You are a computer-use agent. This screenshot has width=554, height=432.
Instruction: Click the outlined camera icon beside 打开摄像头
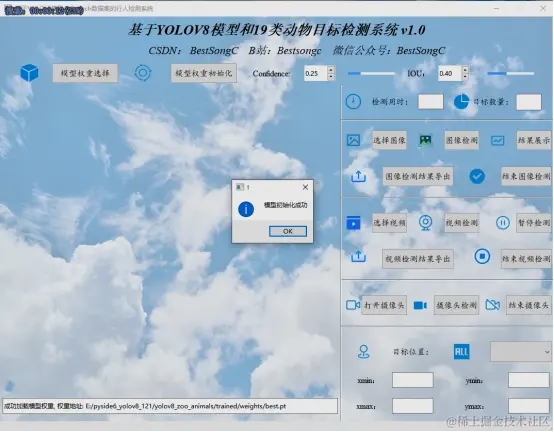tap(353, 305)
